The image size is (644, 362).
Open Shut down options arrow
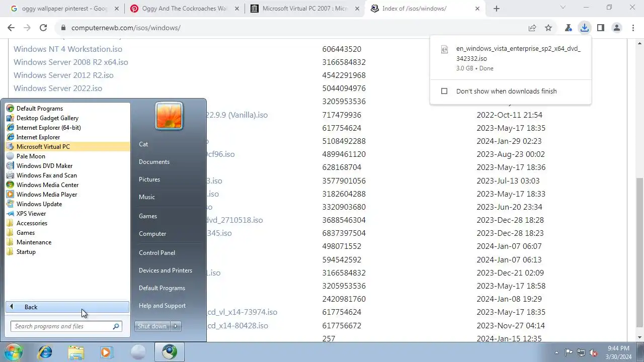[x=176, y=326]
